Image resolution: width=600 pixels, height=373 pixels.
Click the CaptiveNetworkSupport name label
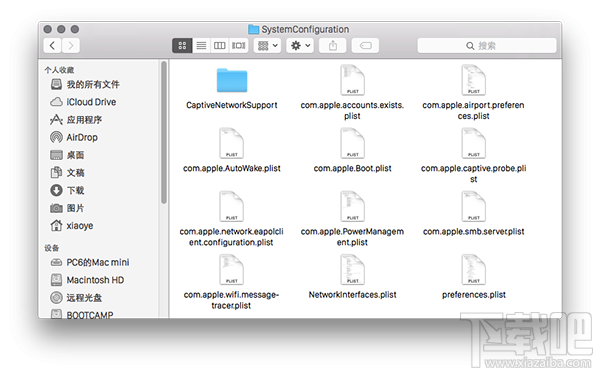click(x=232, y=105)
